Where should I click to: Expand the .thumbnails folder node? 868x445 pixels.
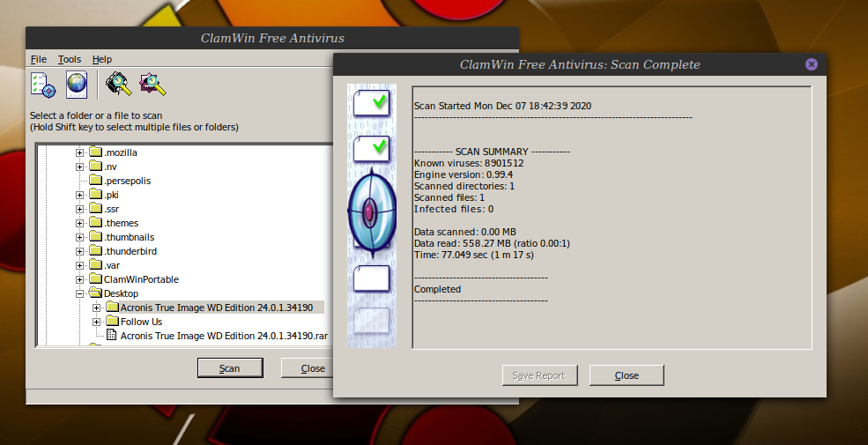pyautogui.click(x=79, y=237)
